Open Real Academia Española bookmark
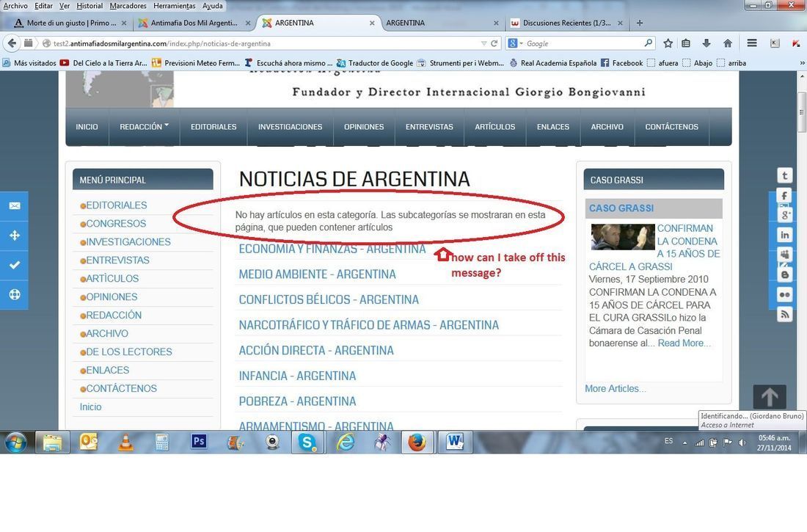Screen dimensions: 807x532 pos(552,63)
